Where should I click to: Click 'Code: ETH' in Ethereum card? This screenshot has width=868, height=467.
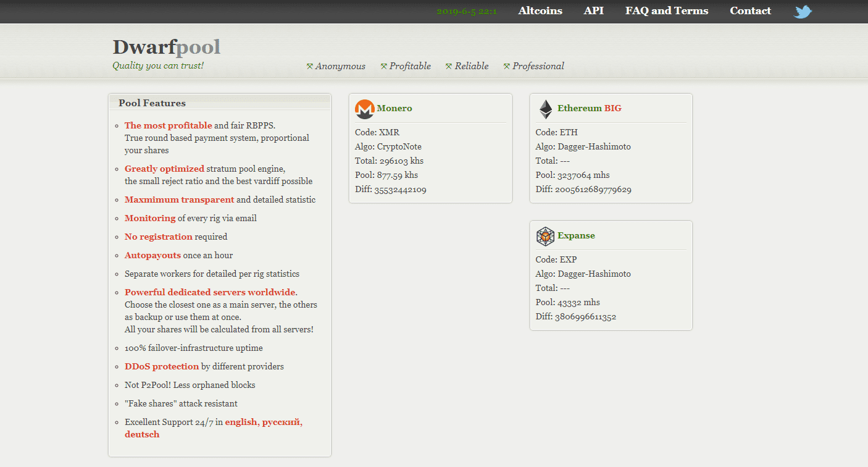(557, 132)
